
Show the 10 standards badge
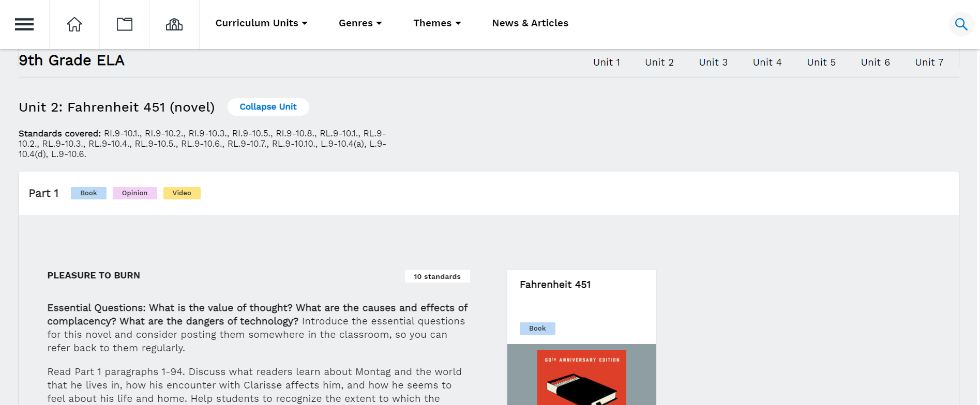[x=437, y=276]
